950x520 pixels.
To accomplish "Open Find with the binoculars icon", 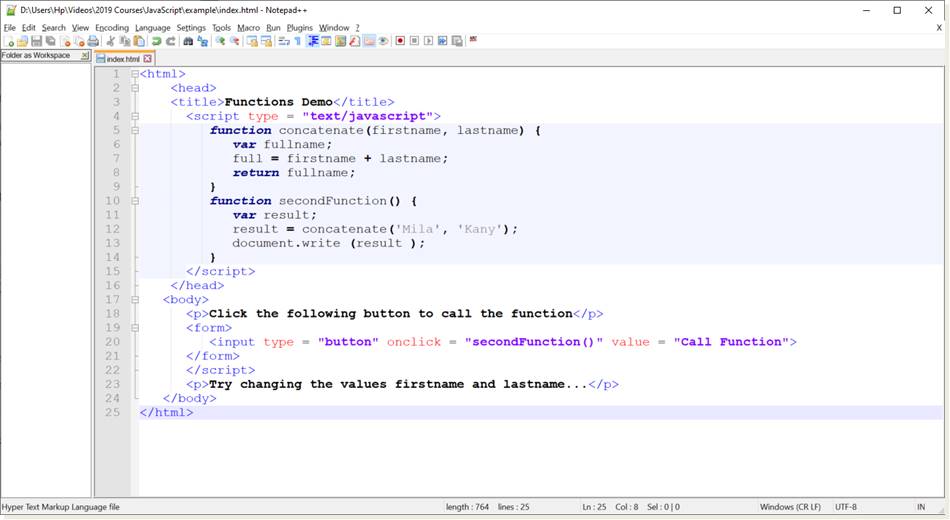I will (x=188, y=41).
